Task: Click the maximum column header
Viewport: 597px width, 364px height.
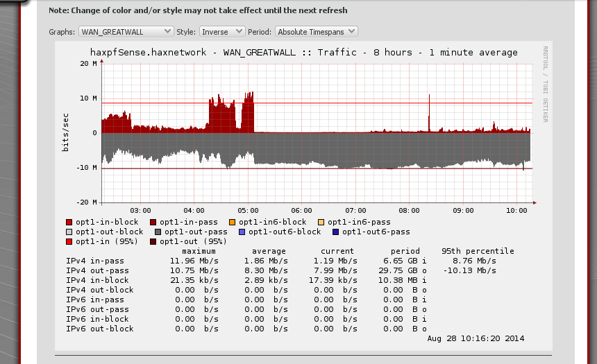Action: click(199, 252)
